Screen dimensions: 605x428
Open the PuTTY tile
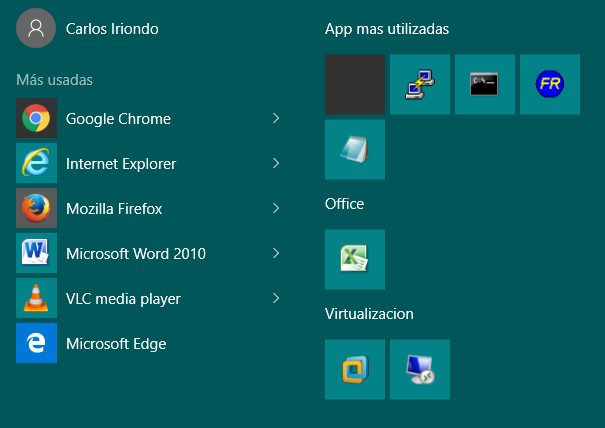(x=419, y=85)
